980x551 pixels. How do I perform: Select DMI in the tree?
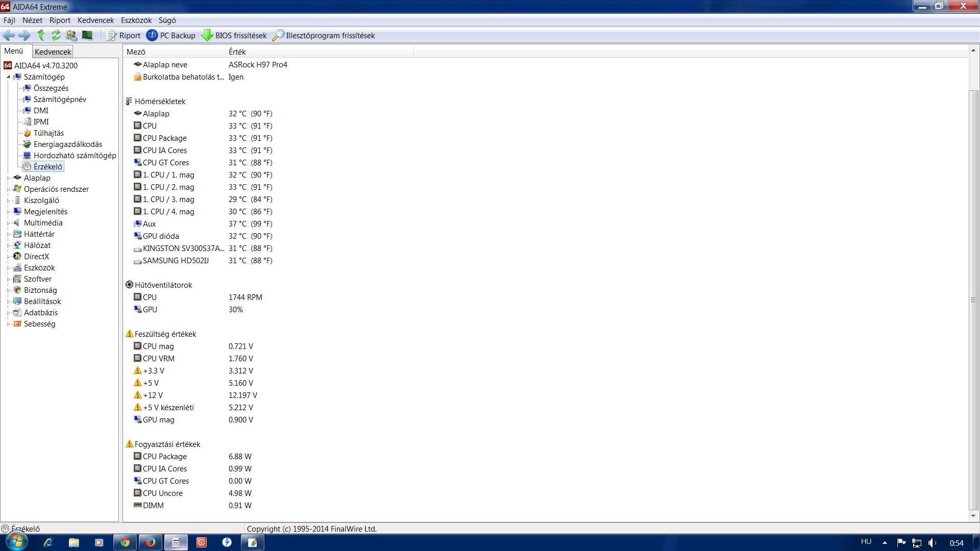pos(41,111)
